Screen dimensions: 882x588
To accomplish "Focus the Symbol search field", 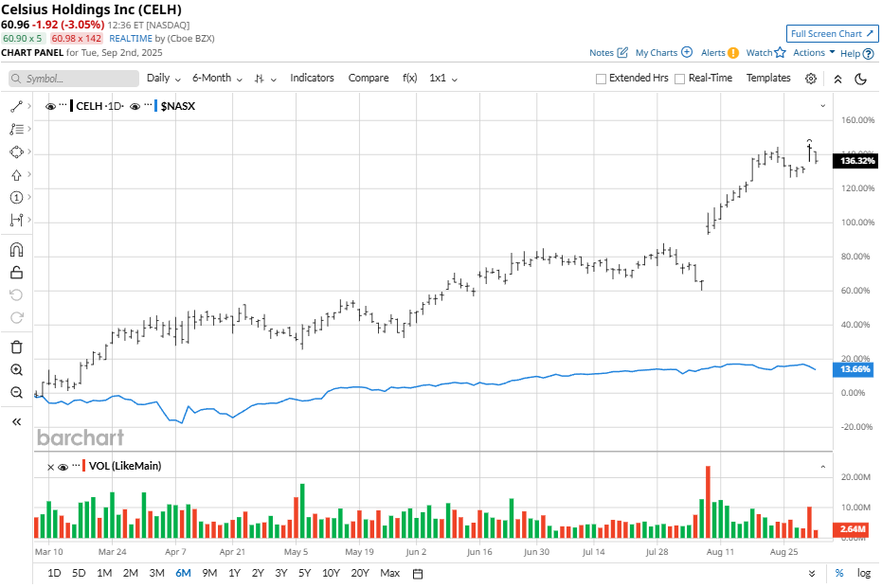I will coord(74,79).
